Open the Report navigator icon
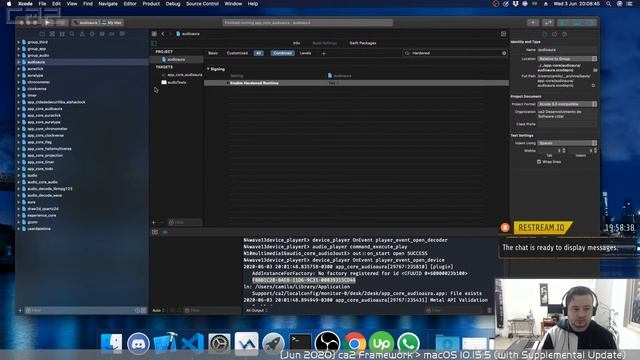The width and height of the screenshot is (640, 360). pos(122,34)
